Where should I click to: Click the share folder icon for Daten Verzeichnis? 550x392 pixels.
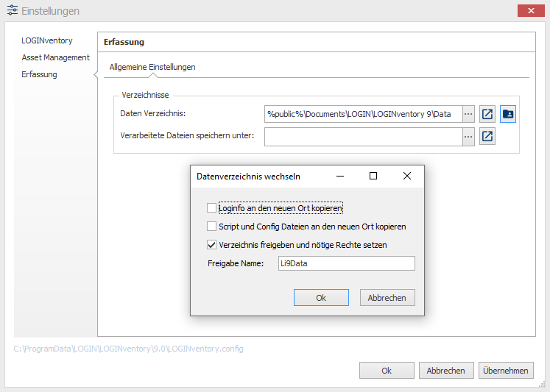coord(508,114)
